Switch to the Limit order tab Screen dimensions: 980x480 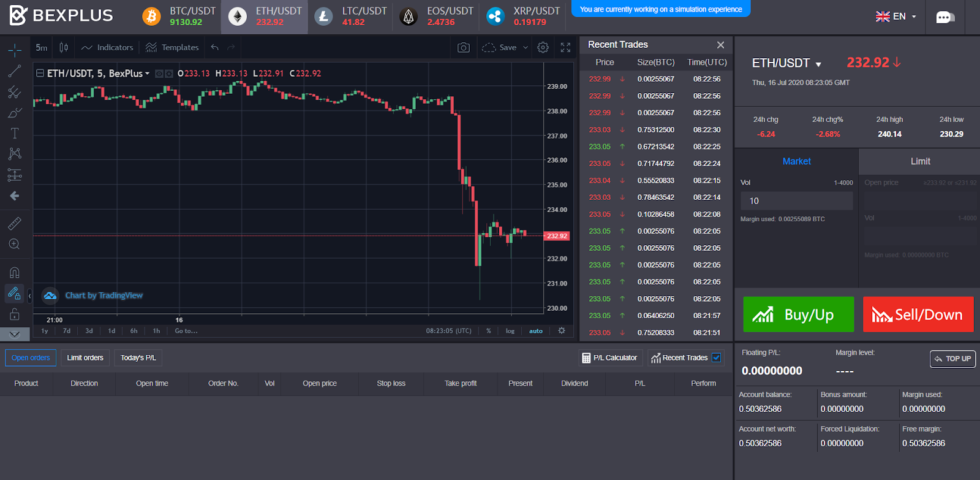[920, 161]
